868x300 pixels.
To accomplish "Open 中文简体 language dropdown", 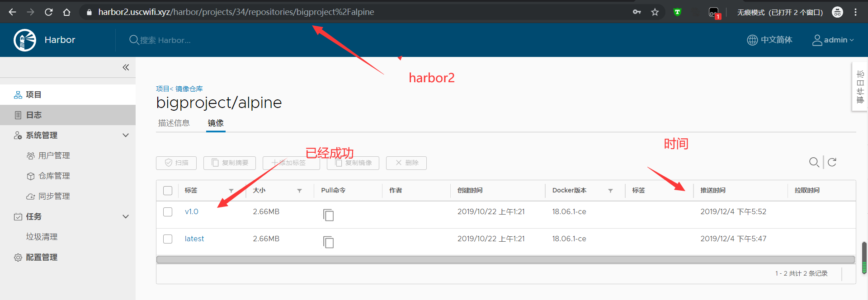I will pos(769,40).
